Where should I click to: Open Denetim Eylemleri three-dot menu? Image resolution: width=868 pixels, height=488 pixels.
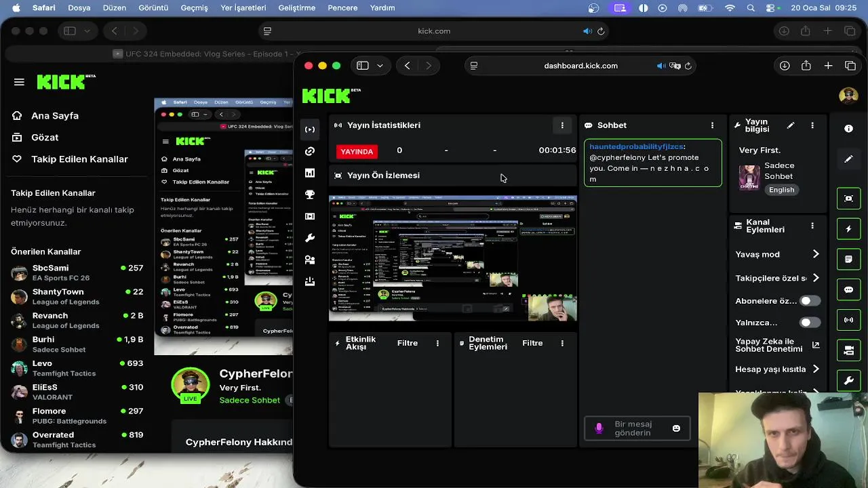click(x=562, y=344)
